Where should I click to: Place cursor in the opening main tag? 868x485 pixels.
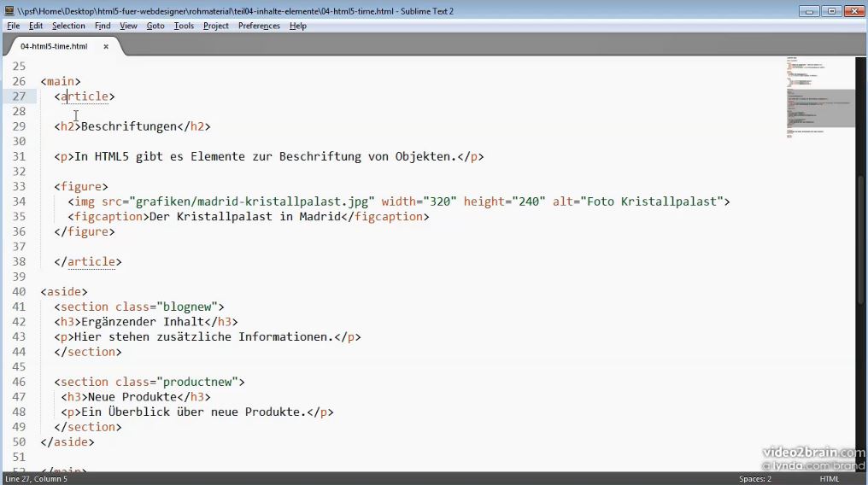pos(61,81)
